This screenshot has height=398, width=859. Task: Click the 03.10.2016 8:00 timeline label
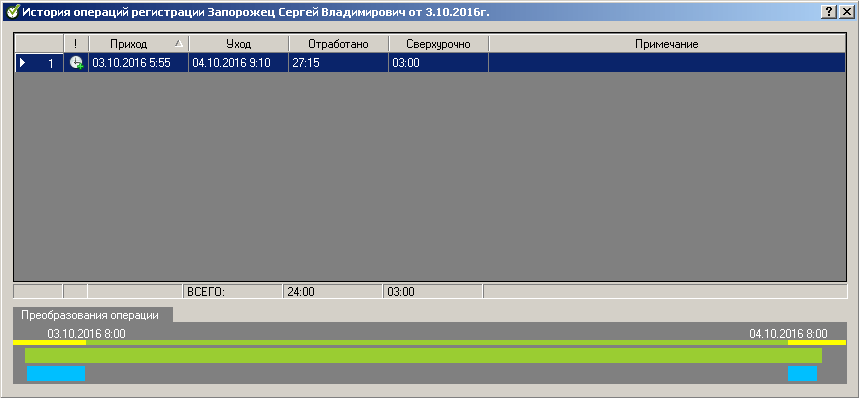point(86,333)
